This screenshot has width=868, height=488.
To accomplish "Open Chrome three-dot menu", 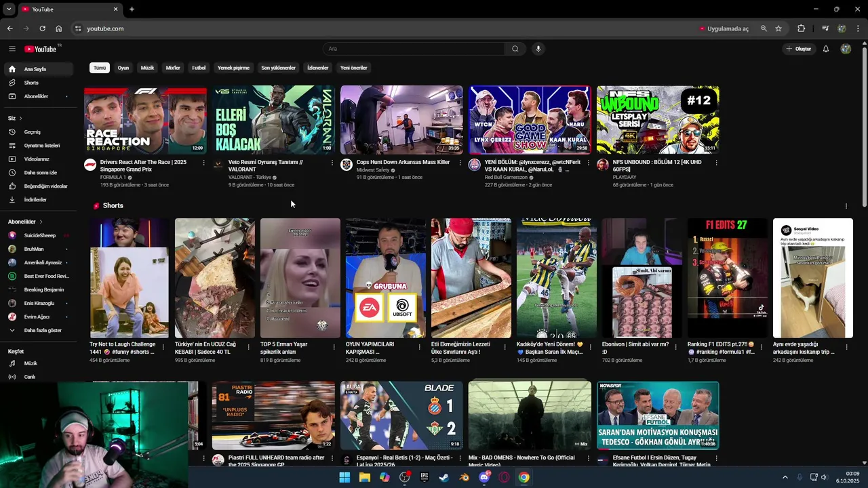I will click(x=859, y=28).
